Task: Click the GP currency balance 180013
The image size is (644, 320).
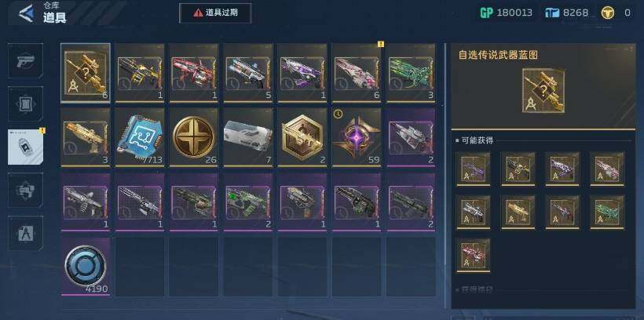Action: click(x=506, y=13)
